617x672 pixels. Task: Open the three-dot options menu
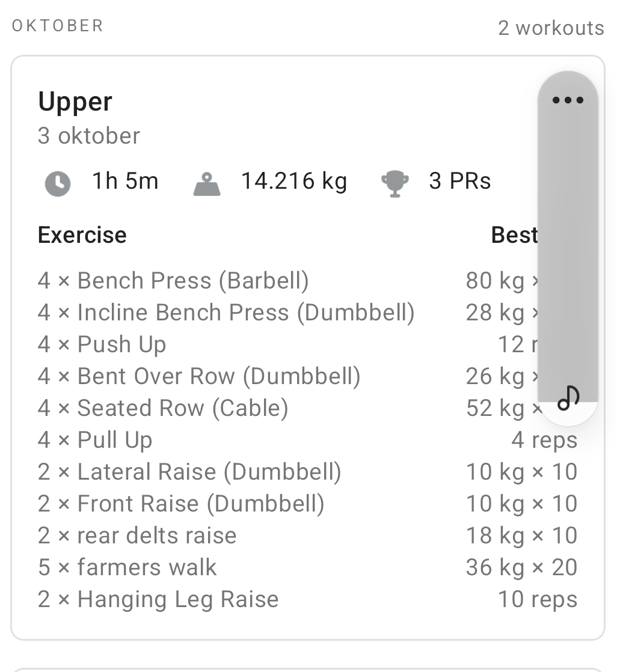coord(568,100)
